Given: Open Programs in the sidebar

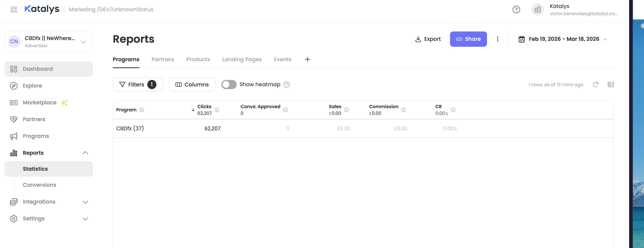Looking at the screenshot, I should click(49, 136).
